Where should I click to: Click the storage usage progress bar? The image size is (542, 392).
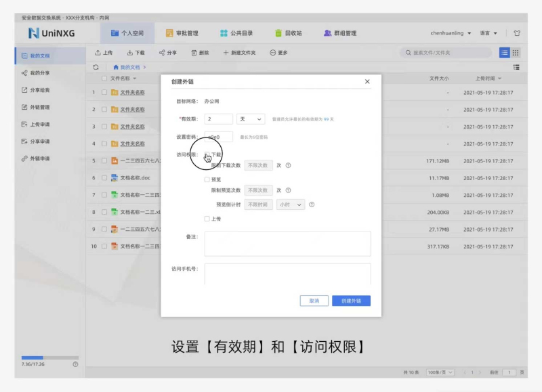(x=50, y=357)
